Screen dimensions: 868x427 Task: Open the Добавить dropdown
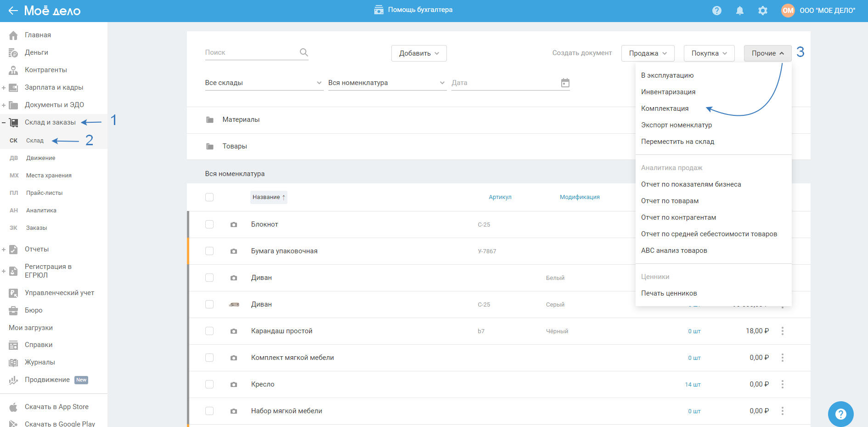(x=418, y=53)
